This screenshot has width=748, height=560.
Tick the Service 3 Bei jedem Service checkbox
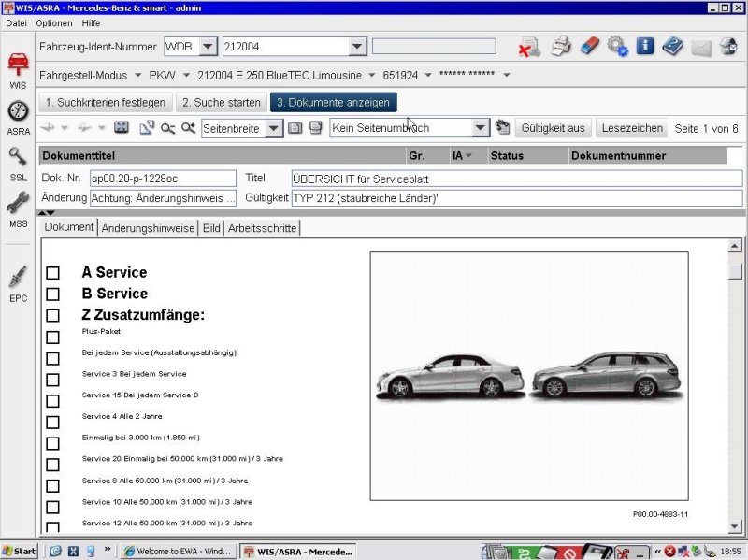52,380
